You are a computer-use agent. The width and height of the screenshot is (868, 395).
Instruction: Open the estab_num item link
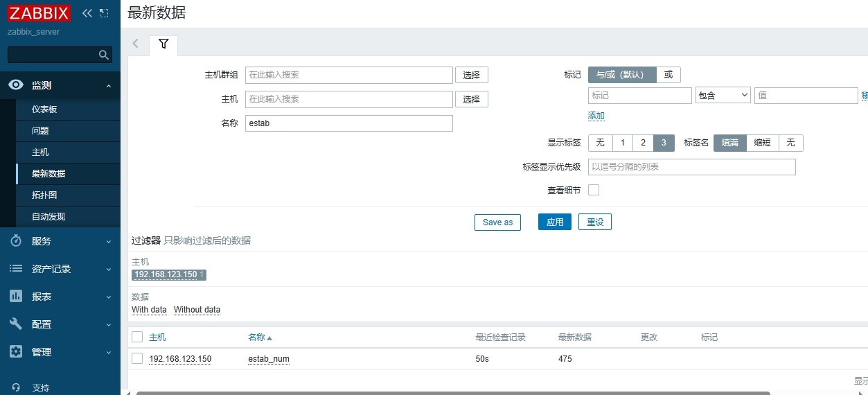[x=269, y=359]
